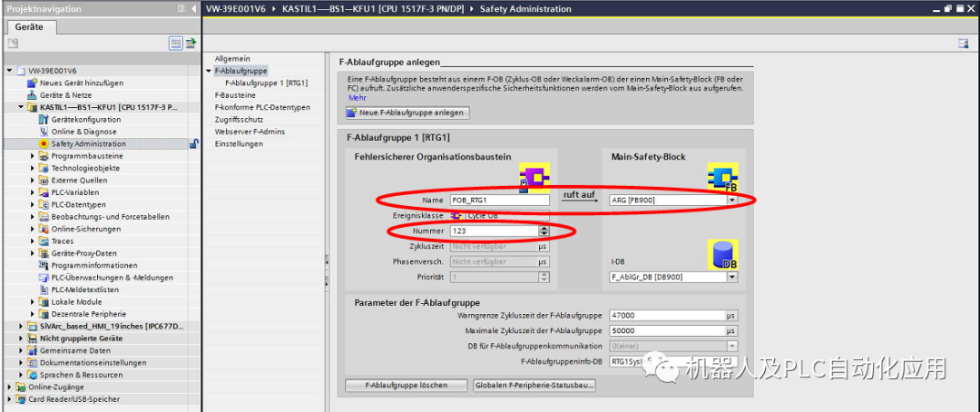Click the Maximale Zykluszeit field 50000
Image resolution: width=980 pixels, height=412 pixels.
tap(668, 330)
